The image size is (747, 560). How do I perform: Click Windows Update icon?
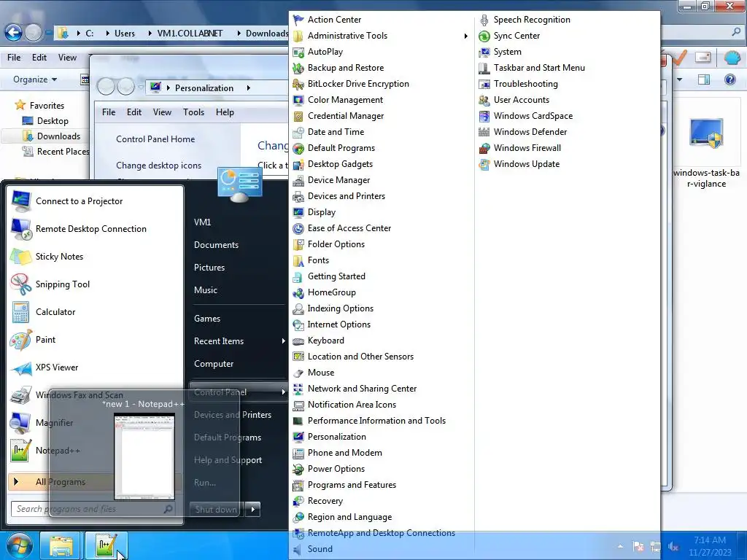point(484,164)
